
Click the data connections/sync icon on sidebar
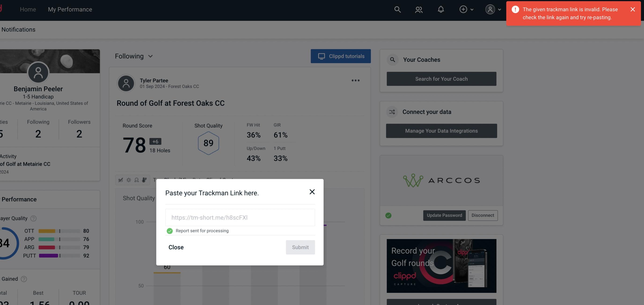tap(392, 112)
